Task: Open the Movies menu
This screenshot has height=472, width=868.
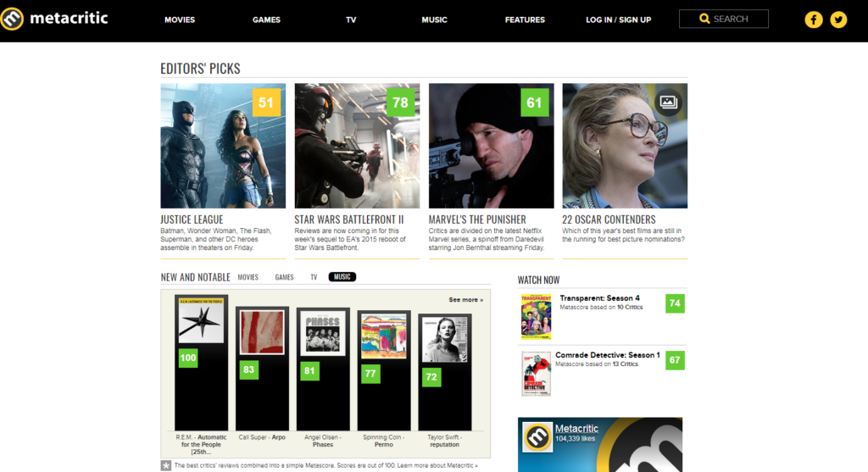Action: tap(180, 19)
